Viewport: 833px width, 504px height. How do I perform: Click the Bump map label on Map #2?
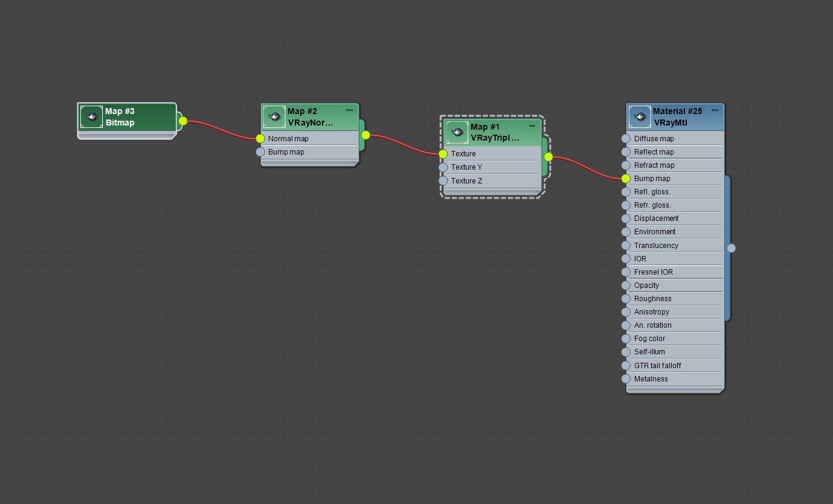coord(286,152)
